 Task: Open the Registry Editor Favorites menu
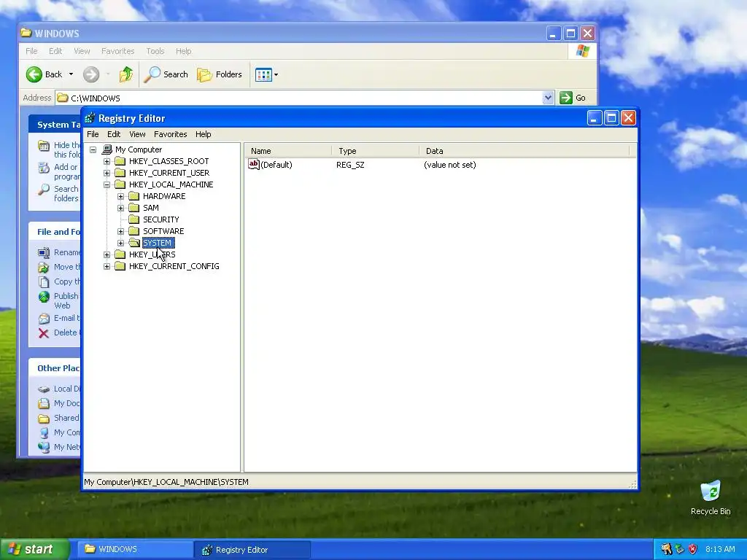click(x=170, y=134)
